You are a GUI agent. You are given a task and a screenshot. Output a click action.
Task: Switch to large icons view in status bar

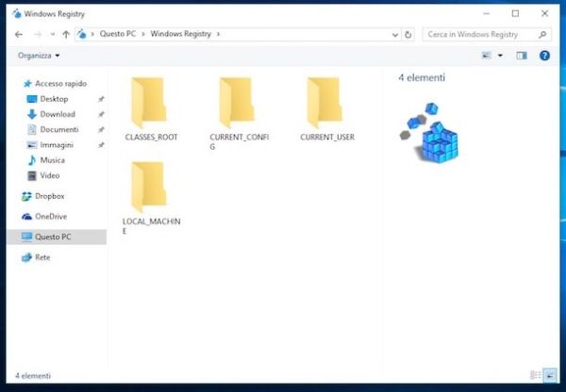pyautogui.click(x=550, y=375)
